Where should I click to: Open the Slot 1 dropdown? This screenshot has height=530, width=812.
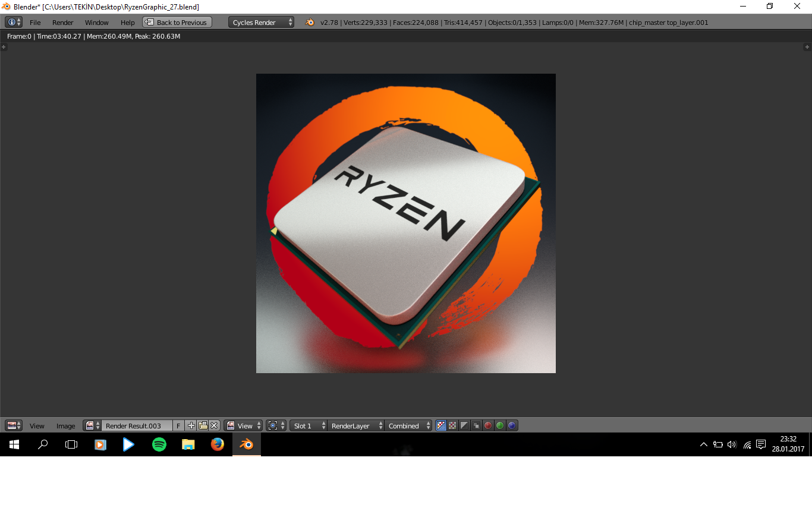click(x=309, y=425)
